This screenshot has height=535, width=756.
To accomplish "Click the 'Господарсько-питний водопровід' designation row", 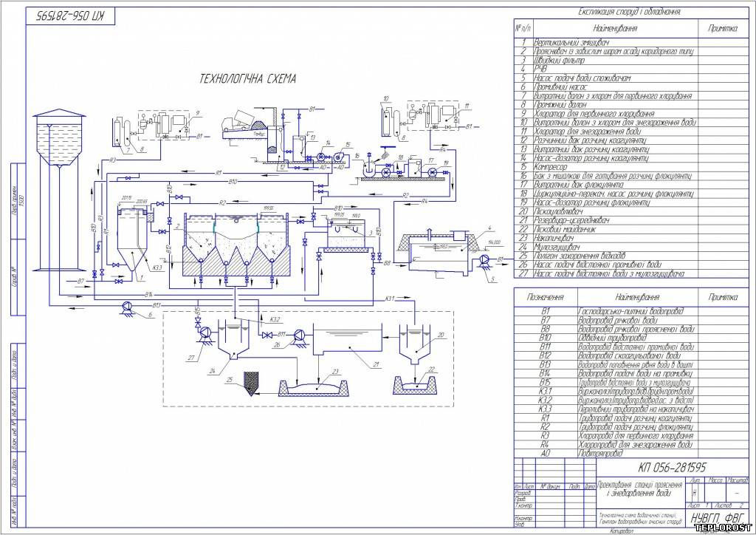I will (x=633, y=311).
